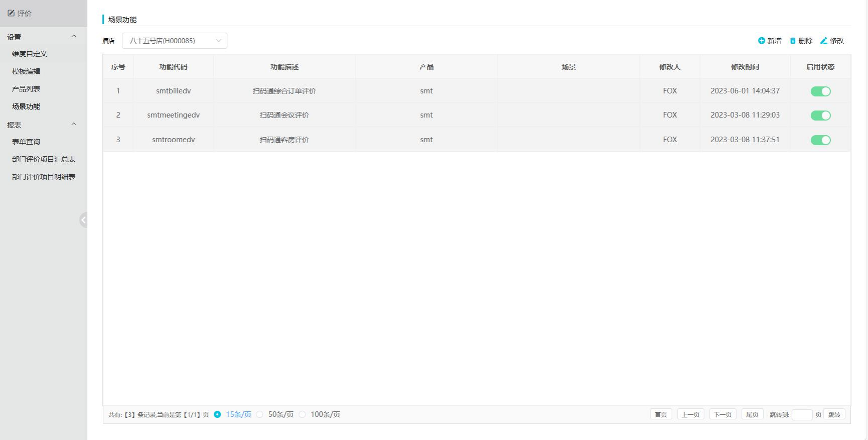This screenshot has height=440, width=868.
Task: Click the 评价 edit icon in sidebar header
Action: (x=11, y=13)
